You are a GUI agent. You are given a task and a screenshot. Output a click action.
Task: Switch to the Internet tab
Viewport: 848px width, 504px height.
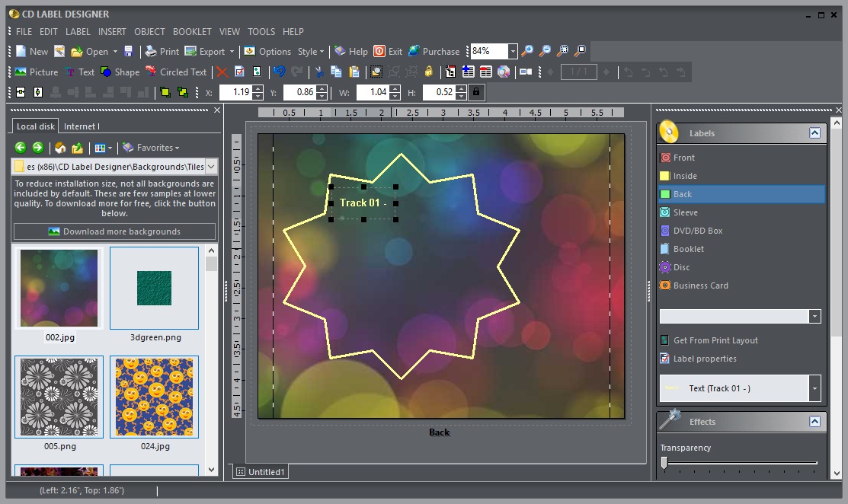[x=82, y=126]
